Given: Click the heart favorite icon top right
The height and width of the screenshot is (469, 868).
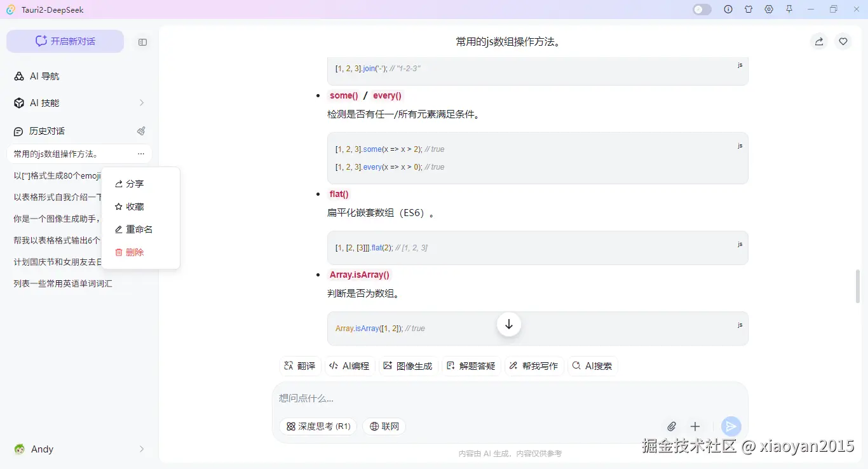Looking at the screenshot, I should pos(843,41).
